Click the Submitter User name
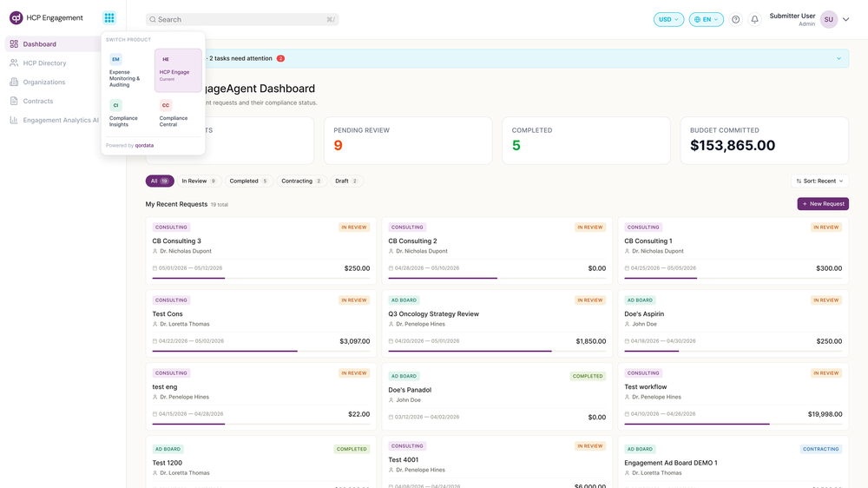868x488 pixels. [x=792, y=16]
